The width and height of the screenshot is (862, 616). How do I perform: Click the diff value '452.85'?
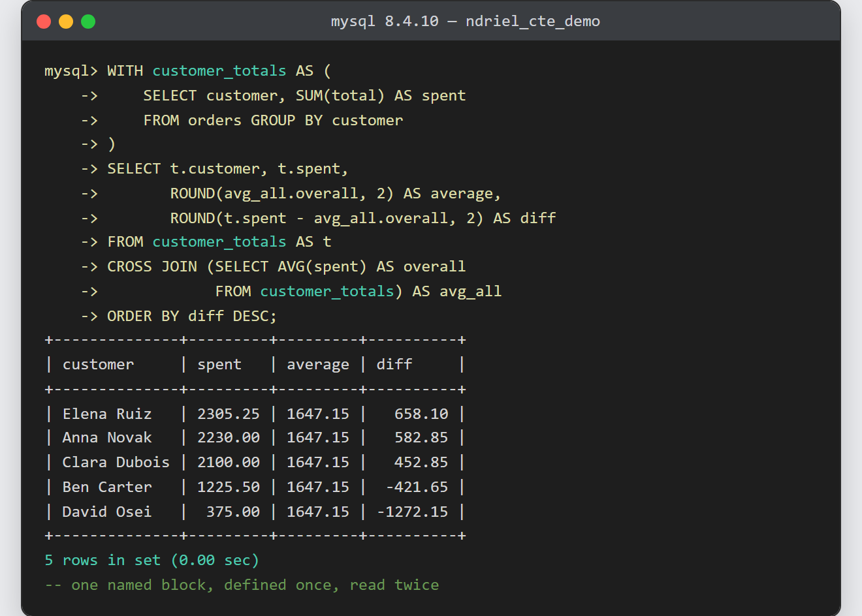click(x=421, y=462)
